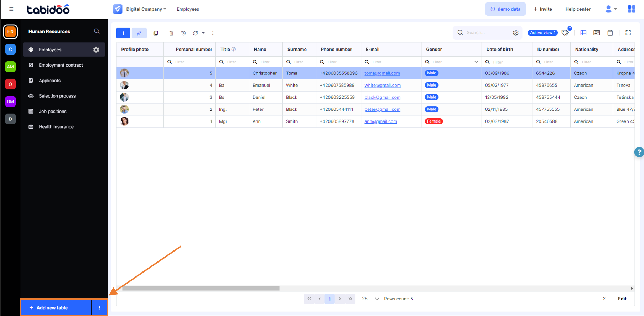Select Job positions in the sidebar

(x=52, y=112)
